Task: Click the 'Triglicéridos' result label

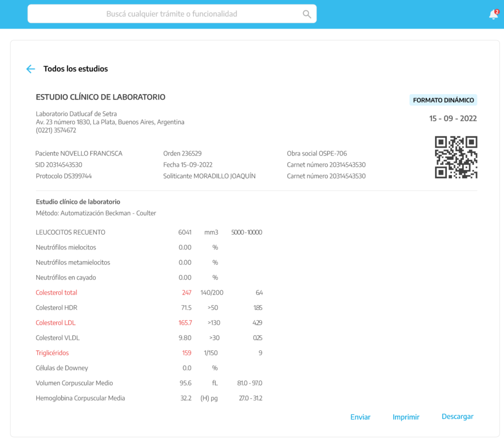Action: coord(52,353)
